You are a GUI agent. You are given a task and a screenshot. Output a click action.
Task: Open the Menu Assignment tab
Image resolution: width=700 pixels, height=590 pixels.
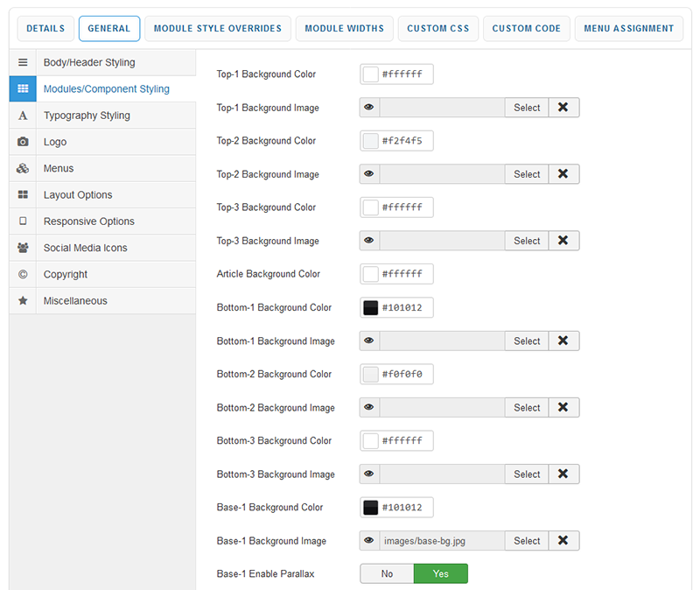630,29
